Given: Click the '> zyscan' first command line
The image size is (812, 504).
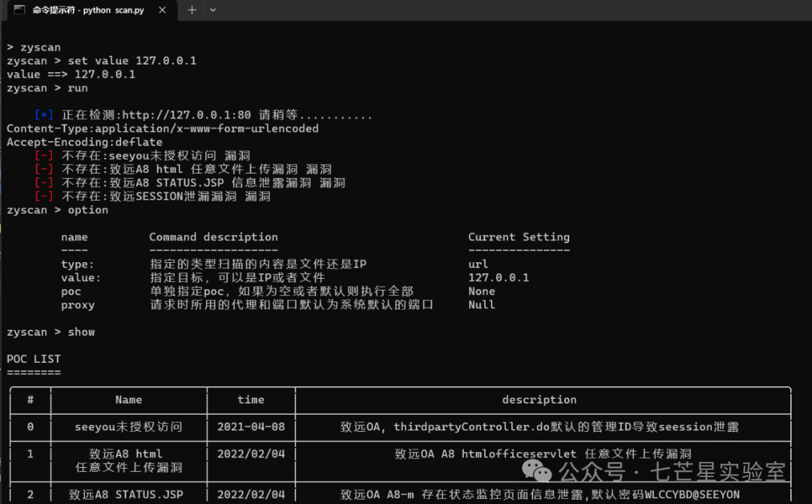Looking at the screenshot, I should (x=34, y=47).
